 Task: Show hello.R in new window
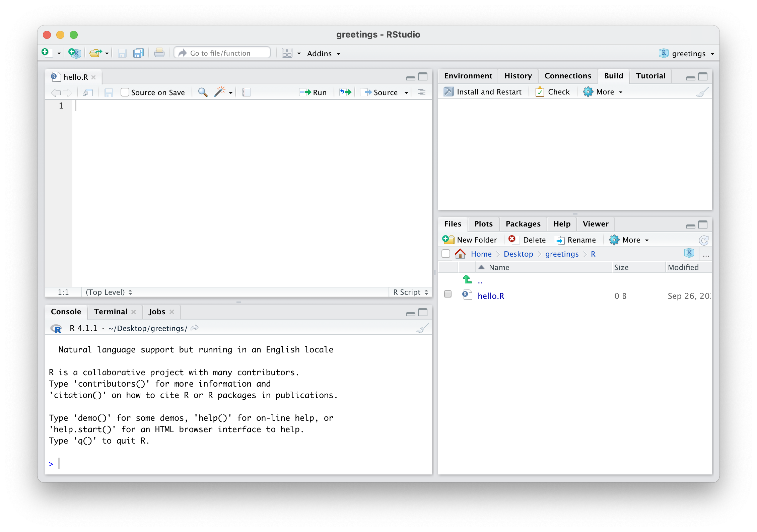[x=88, y=92]
